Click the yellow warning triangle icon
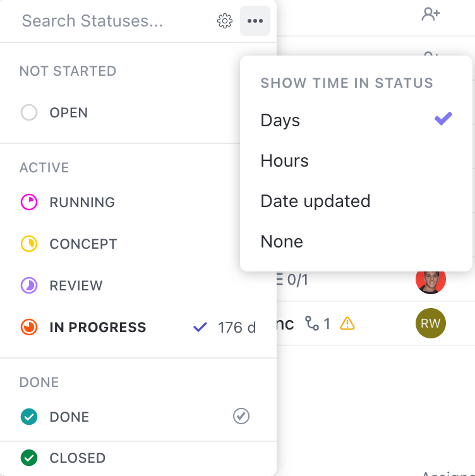The width and height of the screenshot is (475, 476). click(347, 324)
